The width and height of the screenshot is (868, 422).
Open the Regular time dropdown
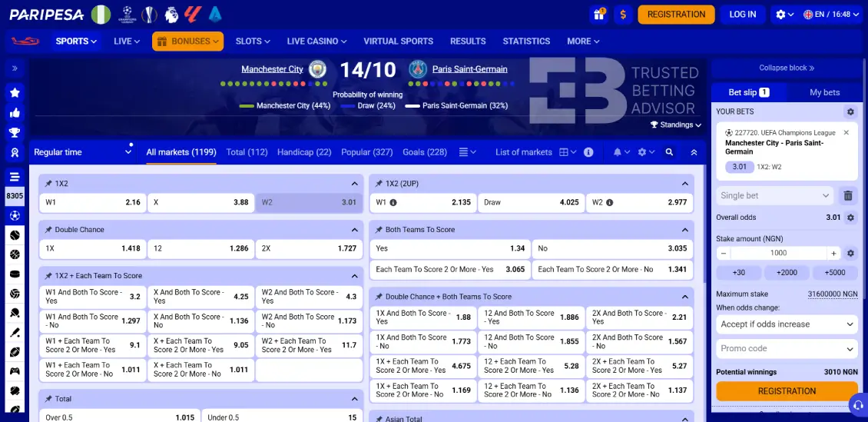pyautogui.click(x=83, y=151)
